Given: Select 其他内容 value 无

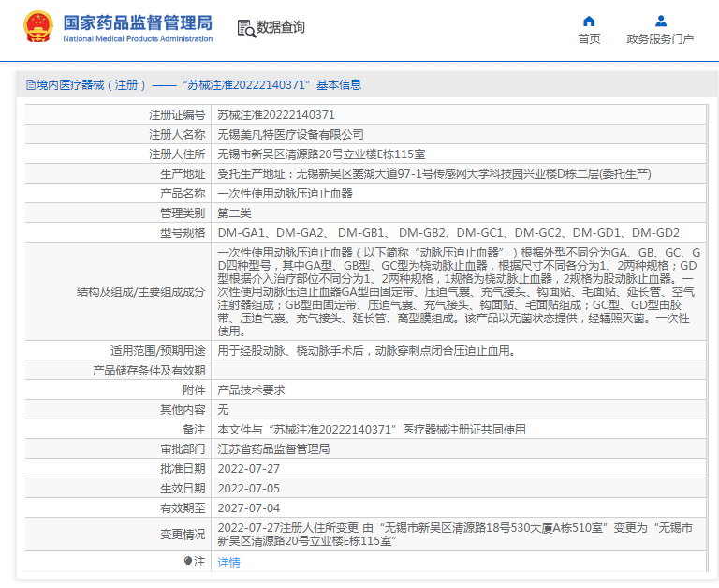Looking at the screenshot, I should (x=223, y=409).
